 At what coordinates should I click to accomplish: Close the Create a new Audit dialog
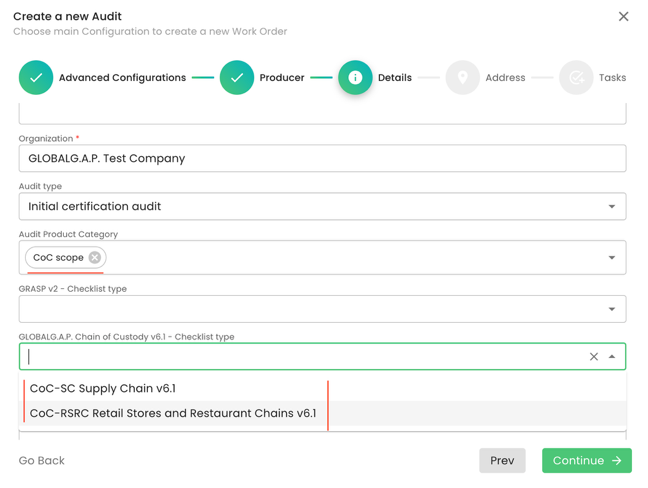click(623, 16)
